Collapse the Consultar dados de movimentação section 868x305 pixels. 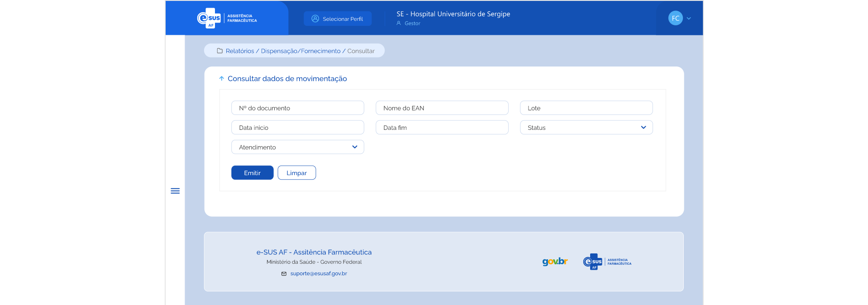pos(287,79)
